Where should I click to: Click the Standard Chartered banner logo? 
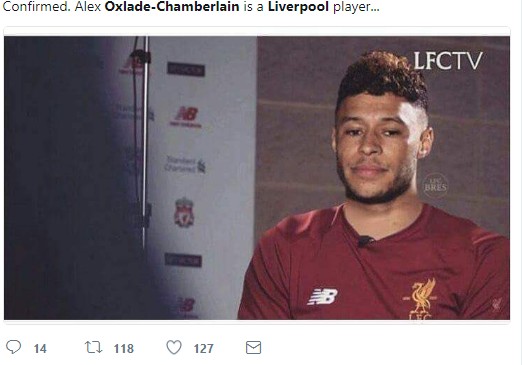click(x=185, y=164)
